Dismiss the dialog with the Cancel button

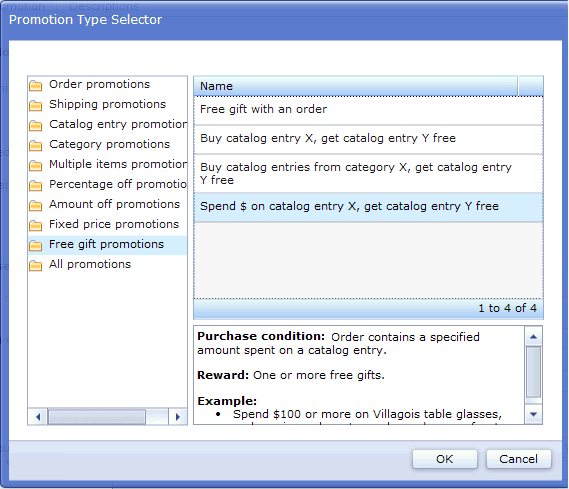pos(519,459)
